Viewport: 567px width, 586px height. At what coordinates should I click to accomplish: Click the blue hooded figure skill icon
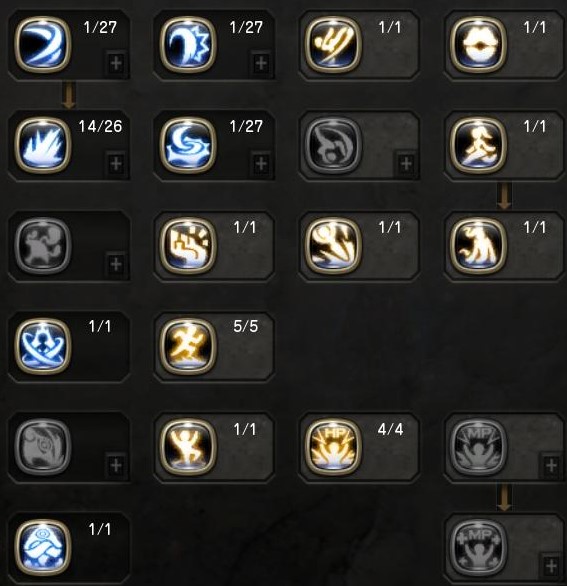click(43, 548)
